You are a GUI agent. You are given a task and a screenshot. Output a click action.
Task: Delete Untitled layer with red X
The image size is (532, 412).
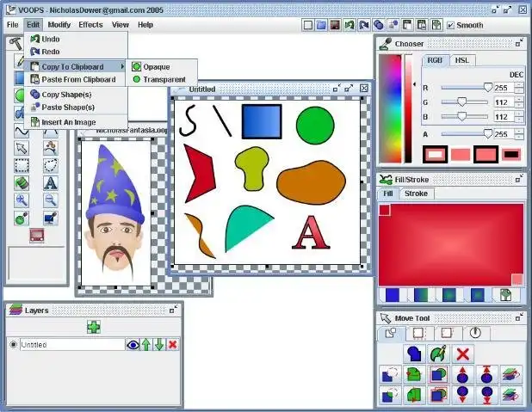[x=173, y=345]
